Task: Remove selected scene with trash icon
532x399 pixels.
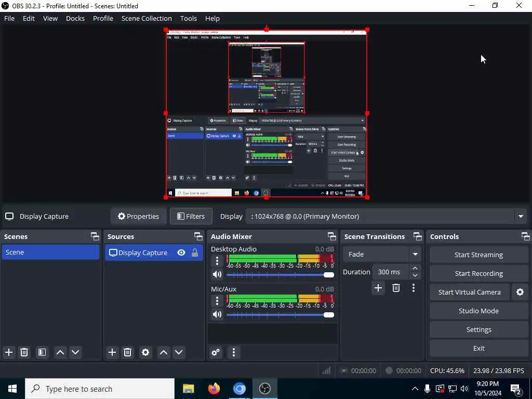Action: click(24, 352)
